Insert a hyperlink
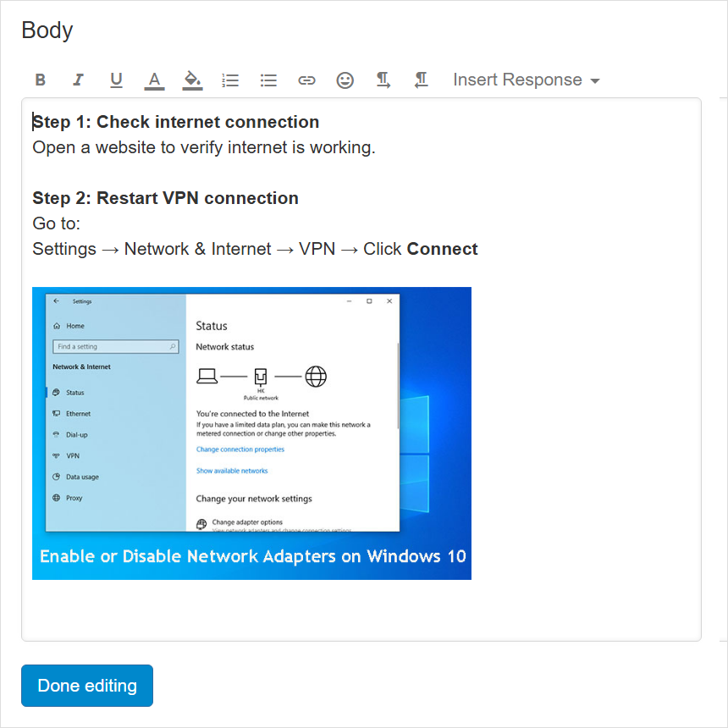 click(x=306, y=80)
